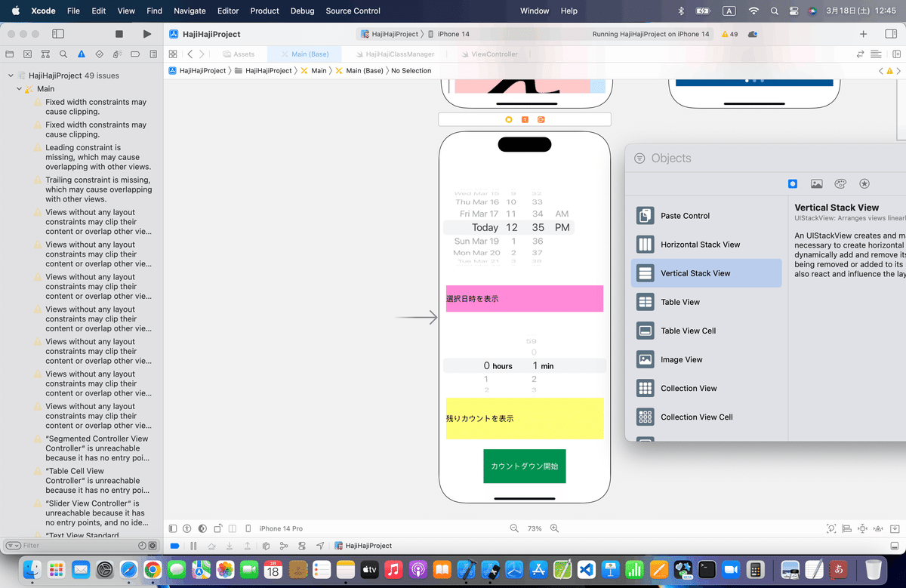Image resolution: width=906 pixels, height=588 pixels.
Task: Select Table View object
Action: click(x=706, y=302)
